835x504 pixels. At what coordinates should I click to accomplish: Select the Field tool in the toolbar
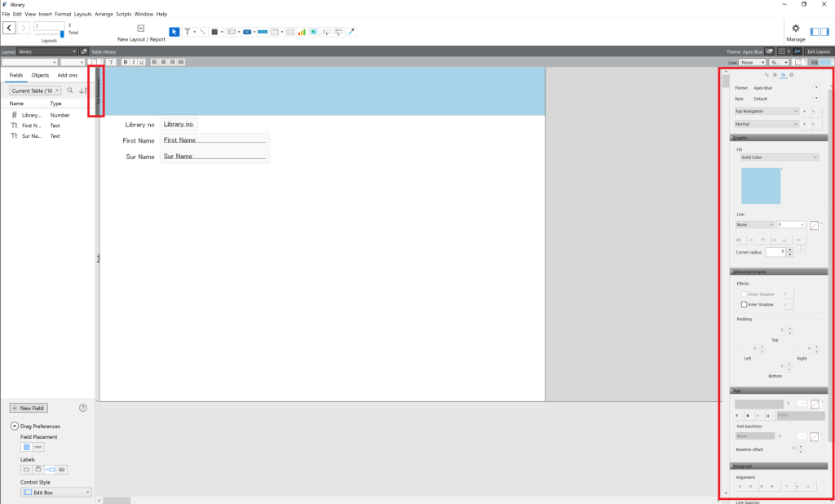[232, 31]
